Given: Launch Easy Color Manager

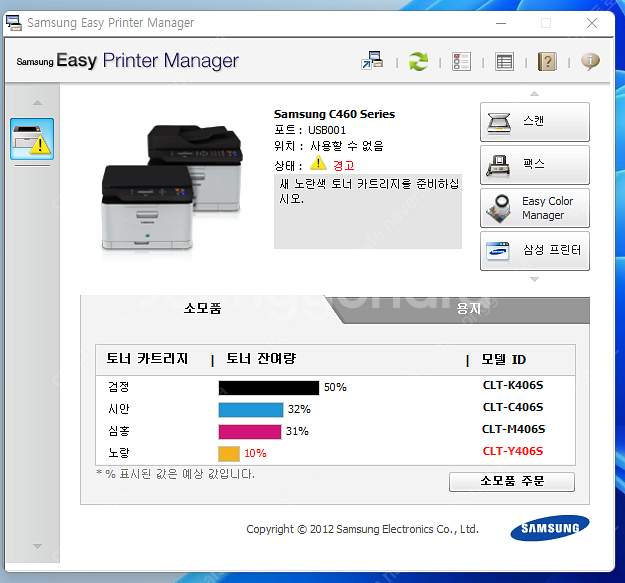Looking at the screenshot, I should coord(535,208).
